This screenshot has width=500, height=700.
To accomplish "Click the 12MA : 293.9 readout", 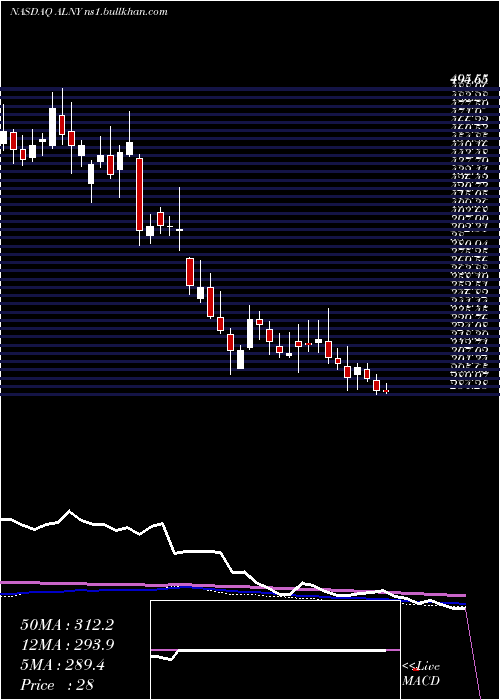I will 67,645.
